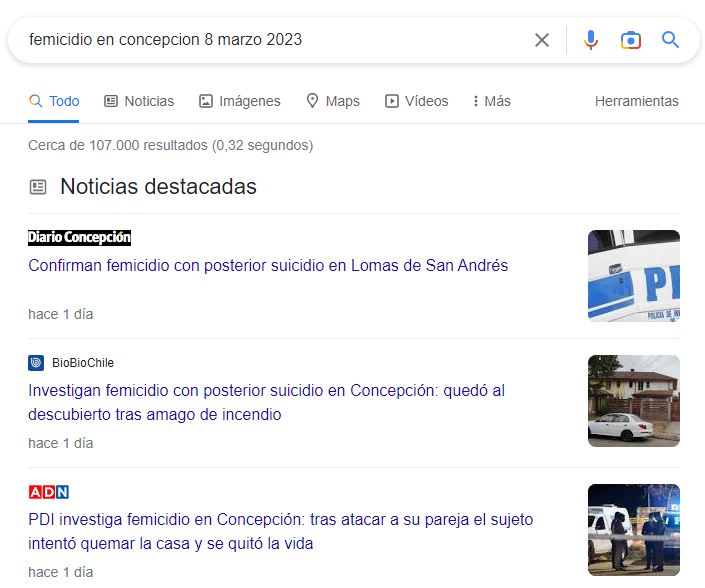The height and width of the screenshot is (588, 705).
Task: Click the Noticias destacadas heading
Action: pyautogui.click(x=158, y=187)
